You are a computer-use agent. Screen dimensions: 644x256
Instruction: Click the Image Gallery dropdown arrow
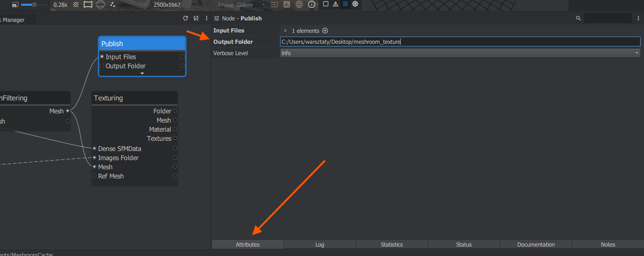264,5
